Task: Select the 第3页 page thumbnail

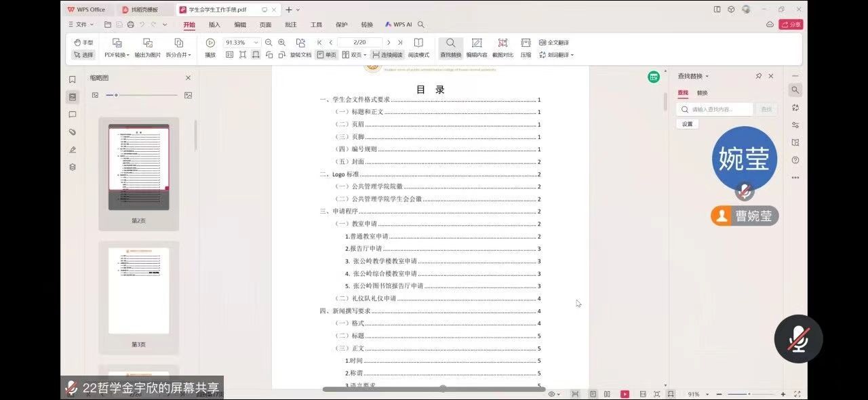Action: coord(138,290)
